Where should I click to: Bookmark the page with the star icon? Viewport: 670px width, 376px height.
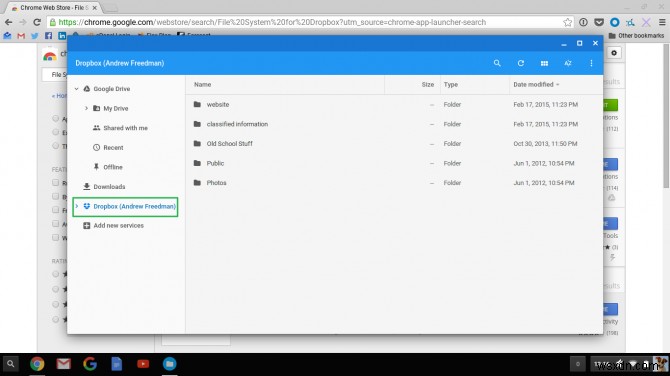click(567, 22)
